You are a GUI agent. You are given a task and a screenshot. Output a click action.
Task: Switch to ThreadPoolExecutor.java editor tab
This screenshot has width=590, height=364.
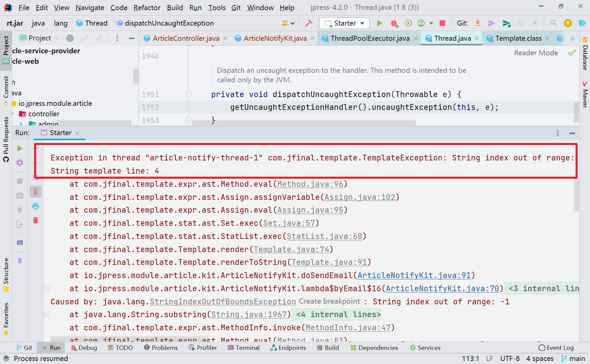pos(370,38)
